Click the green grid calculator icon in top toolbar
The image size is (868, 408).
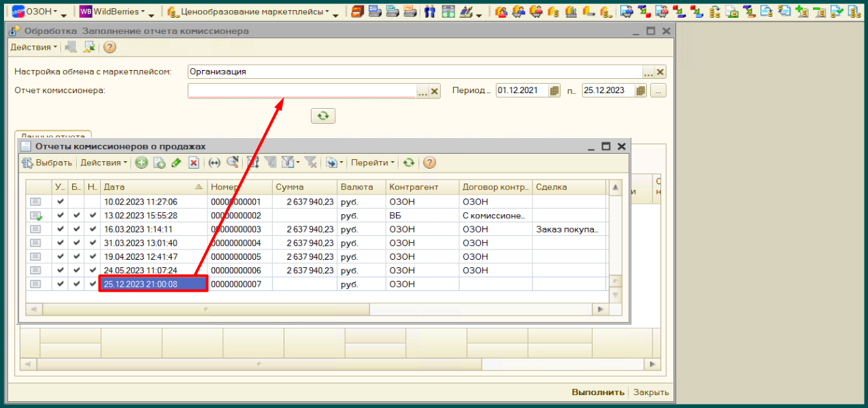(x=448, y=12)
